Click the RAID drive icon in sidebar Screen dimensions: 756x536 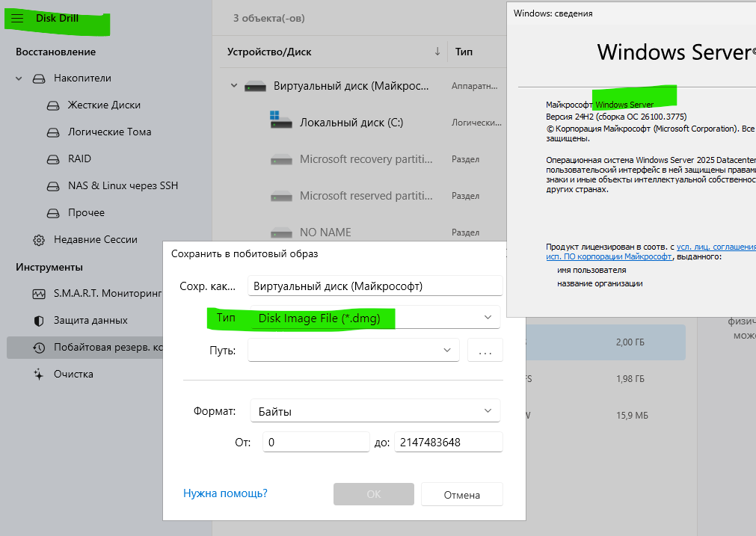53,159
